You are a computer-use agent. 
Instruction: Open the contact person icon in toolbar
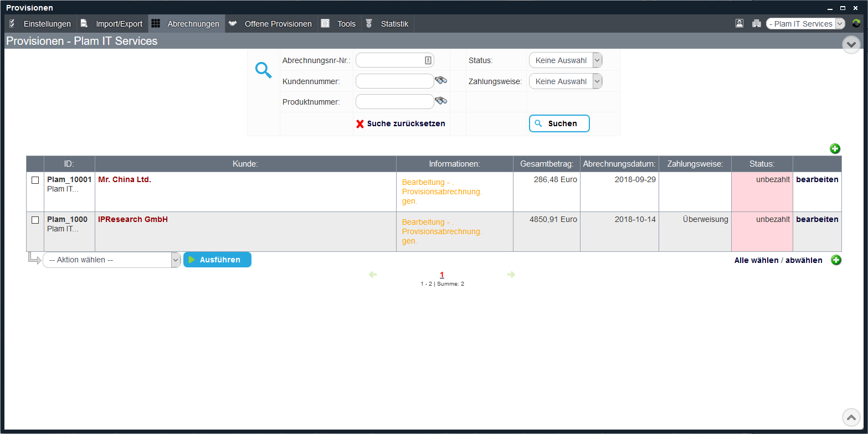(x=739, y=23)
